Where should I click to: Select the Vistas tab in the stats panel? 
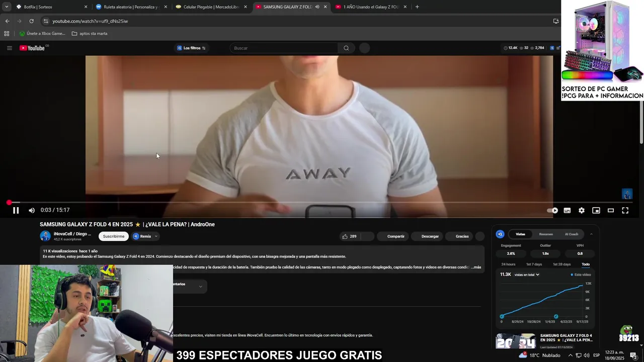pyautogui.click(x=520, y=234)
